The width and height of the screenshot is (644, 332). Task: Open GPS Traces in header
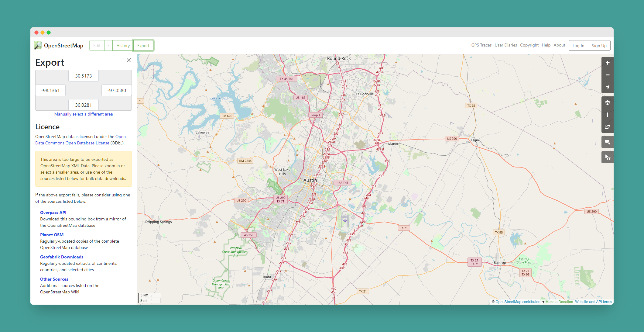[x=481, y=45]
